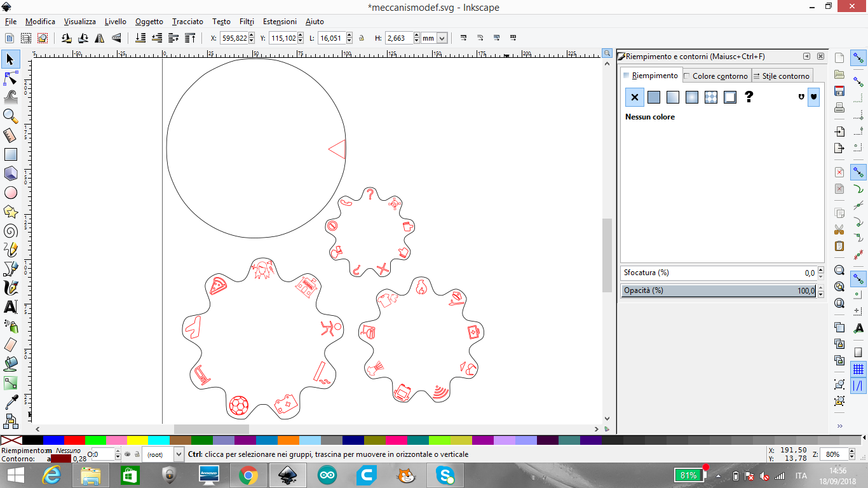
Task: Select Unset paint question mark button
Action: 749,97
